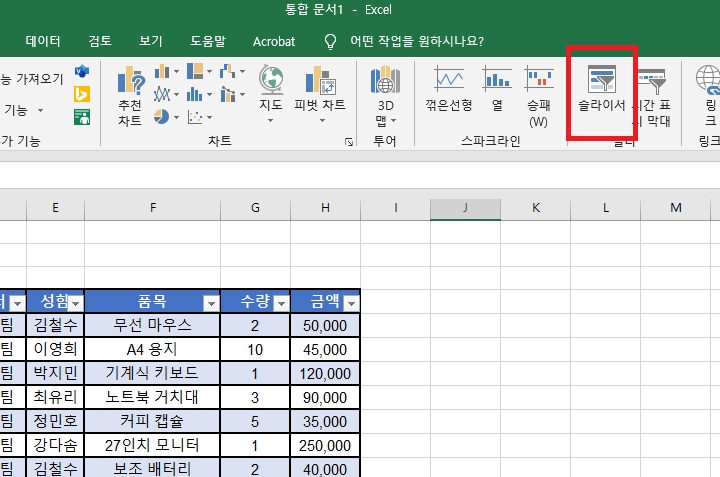This screenshot has width=720, height=477.
Task: Insert a hierarchy treemap chart
Action: coord(195,72)
